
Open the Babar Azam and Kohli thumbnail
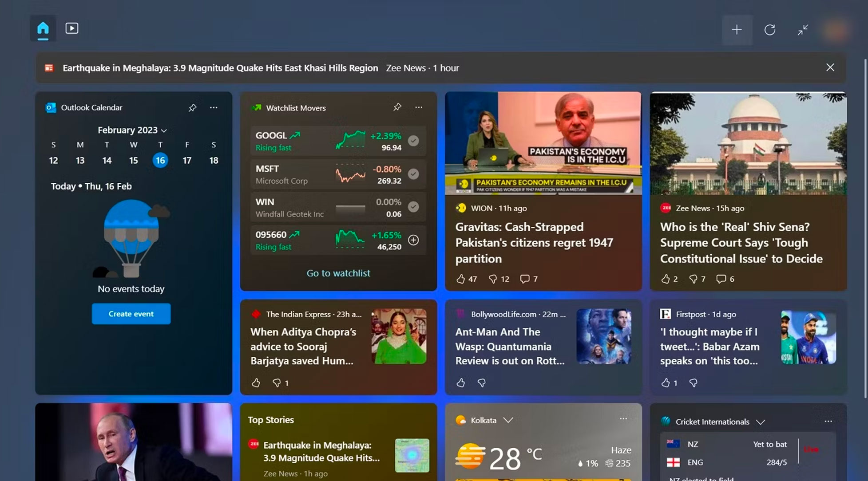[809, 337]
